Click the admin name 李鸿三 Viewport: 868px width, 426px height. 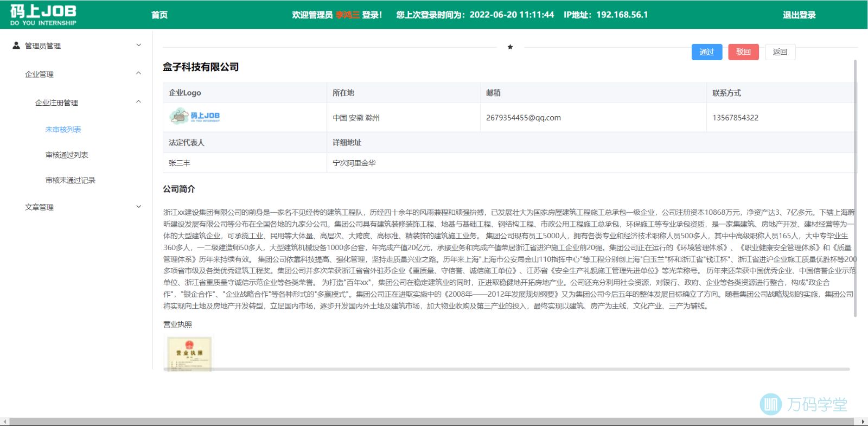[x=348, y=15]
